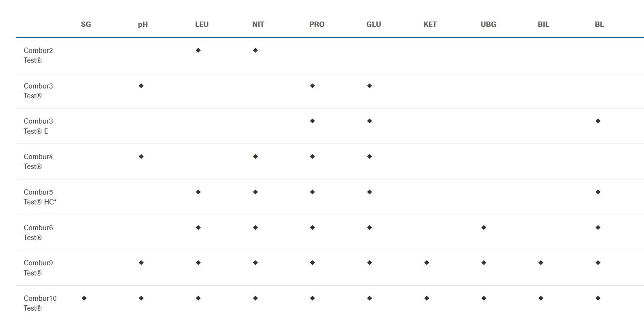Image resolution: width=644 pixels, height=321 pixels.
Task: Click the Combur5 Test HC row label
Action: click(x=40, y=197)
